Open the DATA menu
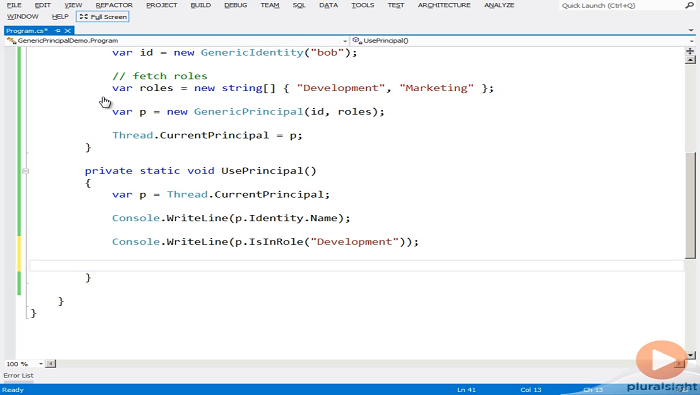 329,5
